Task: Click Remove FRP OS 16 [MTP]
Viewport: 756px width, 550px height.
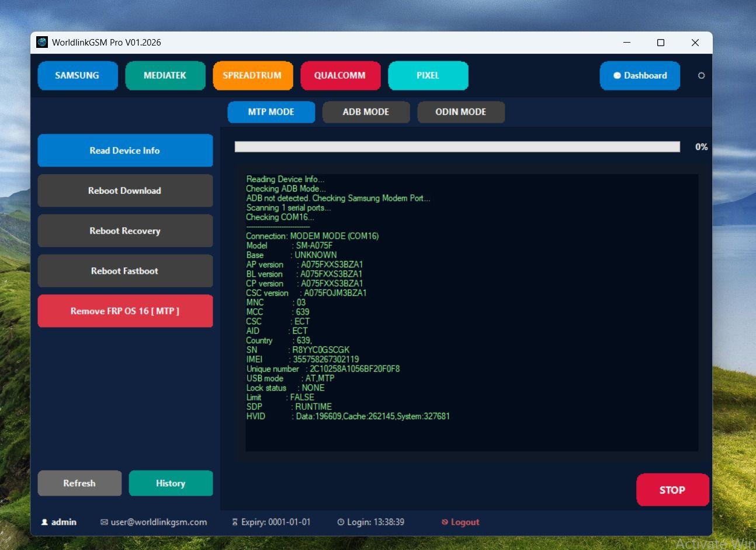Action: coord(125,311)
